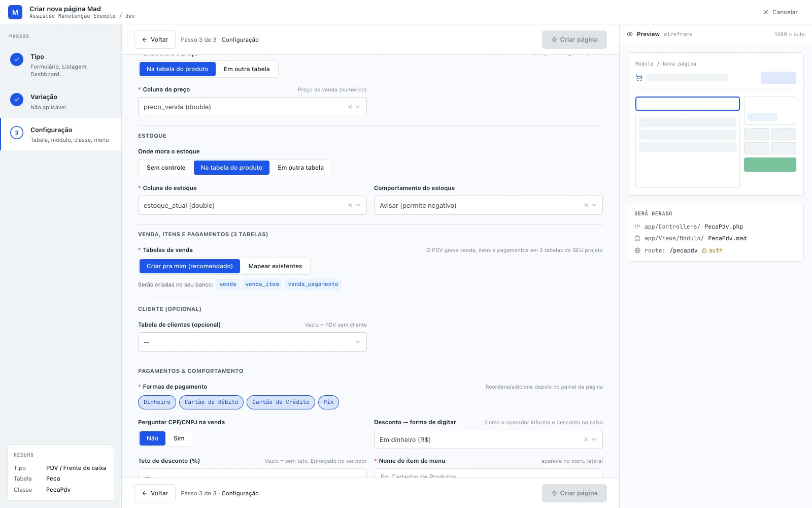Click top Criar página button
The image size is (812, 508).
574,40
